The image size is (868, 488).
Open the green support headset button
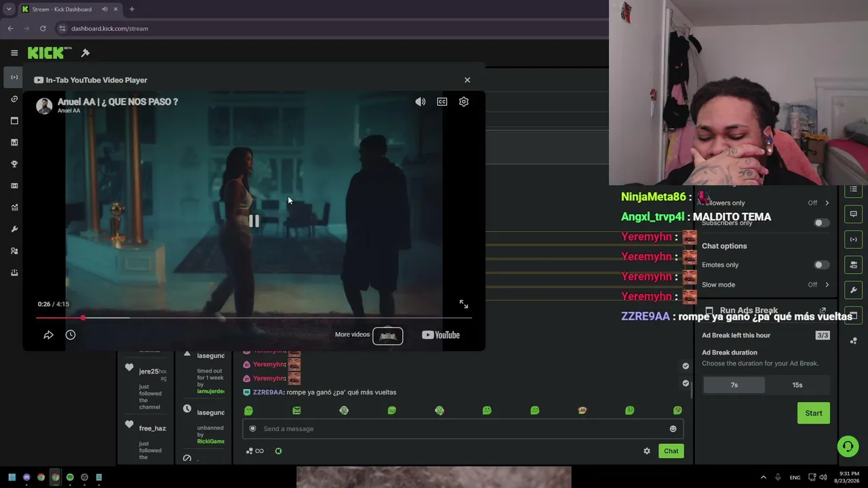[848, 446]
